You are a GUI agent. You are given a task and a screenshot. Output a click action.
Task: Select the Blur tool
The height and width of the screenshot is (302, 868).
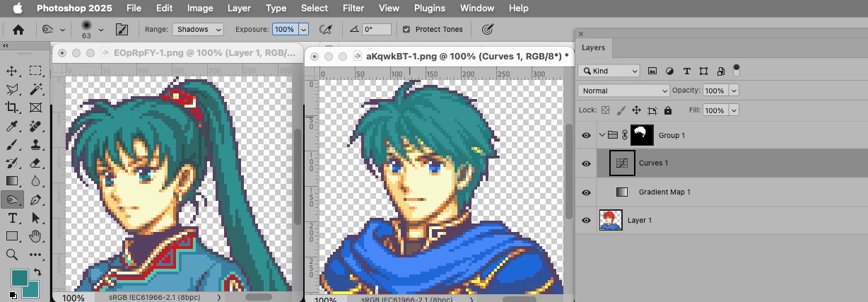[x=35, y=181]
